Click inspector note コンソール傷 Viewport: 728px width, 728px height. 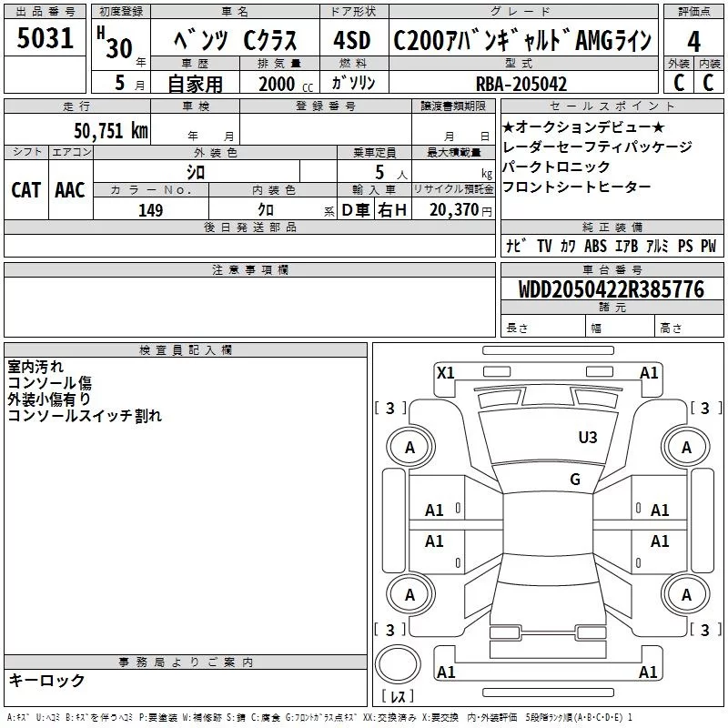coord(49,382)
